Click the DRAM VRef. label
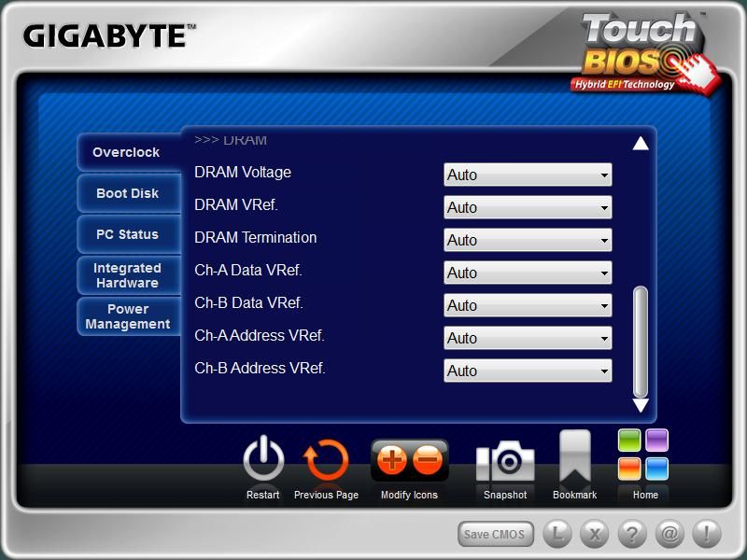Viewport: 747px width, 560px height. coord(236,204)
